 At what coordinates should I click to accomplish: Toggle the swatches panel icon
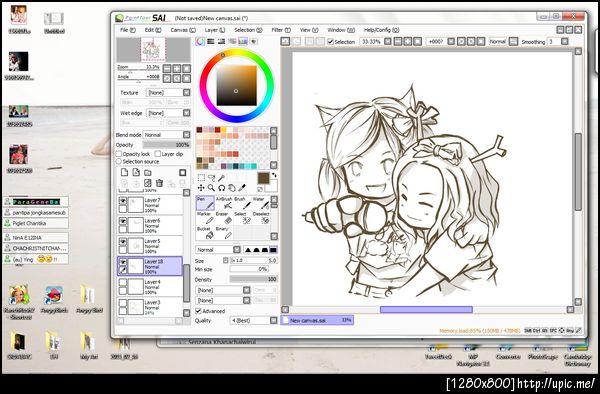click(x=243, y=41)
